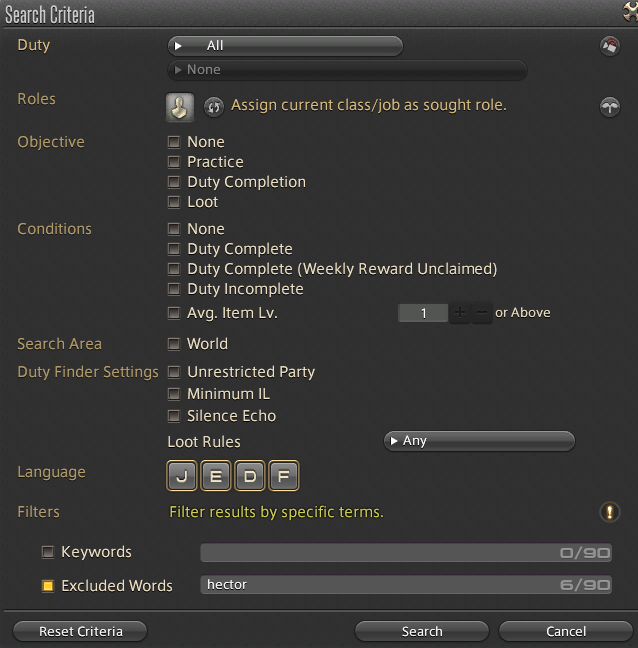The width and height of the screenshot is (638, 648).
Task: Click the Search button
Action: click(422, 631)
